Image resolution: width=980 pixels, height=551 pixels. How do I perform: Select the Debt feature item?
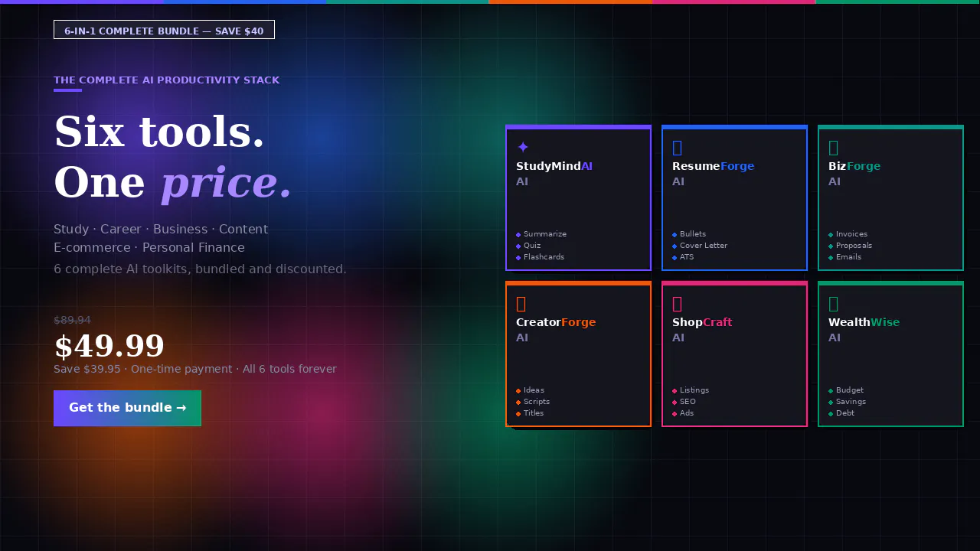click(841, 413)
